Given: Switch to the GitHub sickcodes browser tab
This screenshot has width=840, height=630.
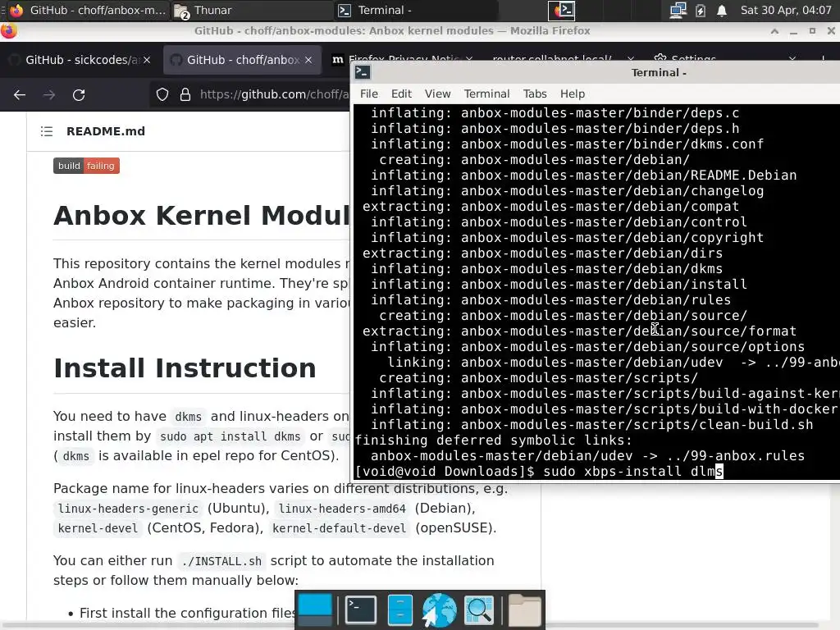Looking at the screenshot, I should tap(80, 60).
